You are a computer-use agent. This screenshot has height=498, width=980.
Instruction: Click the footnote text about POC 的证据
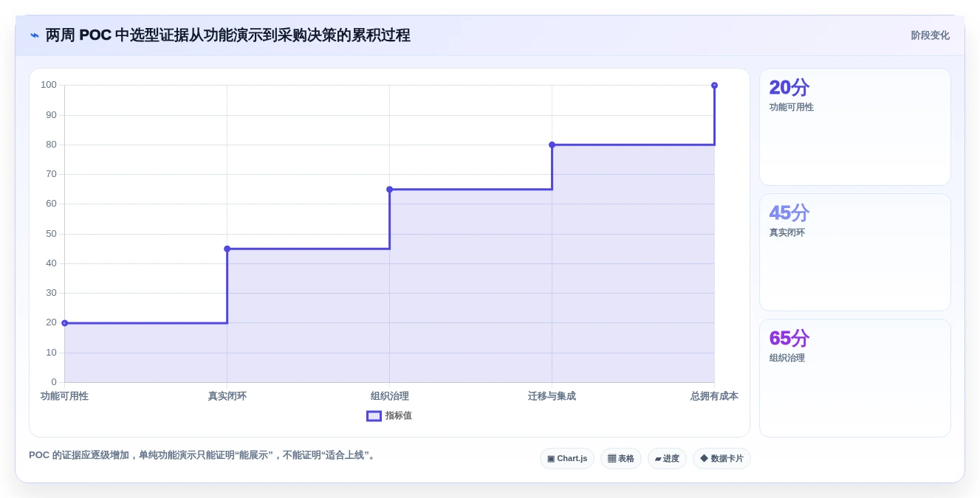point(204,455)
